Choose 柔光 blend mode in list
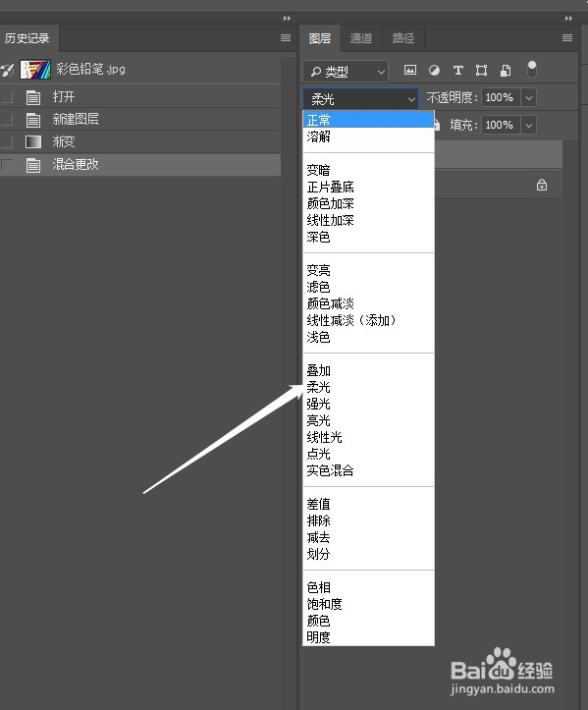Image resolution: width=588 pixels, height=710 pixels. (368, 387)
